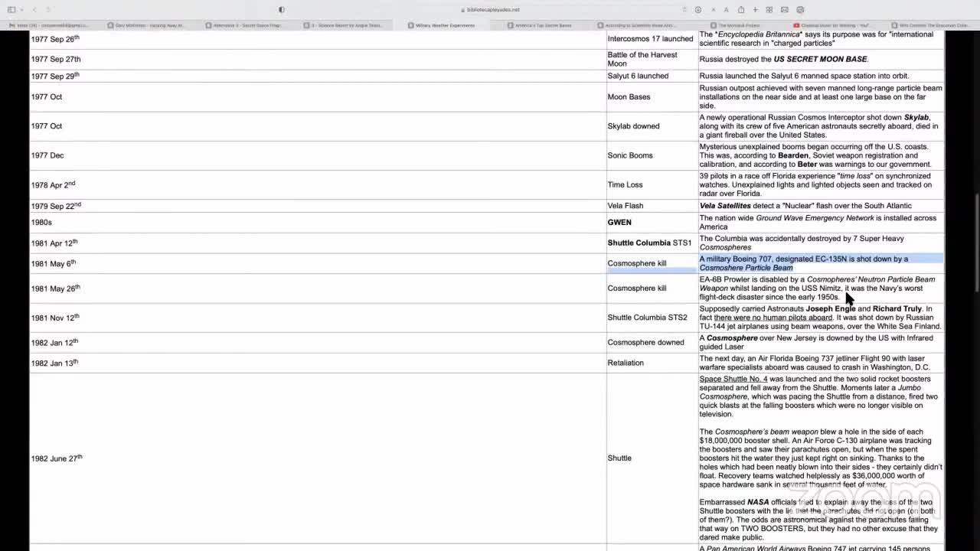The image size is (980, 551).
Task: Click the 'Ground Wave Emergency Network' description
Action: click(818, 223)
